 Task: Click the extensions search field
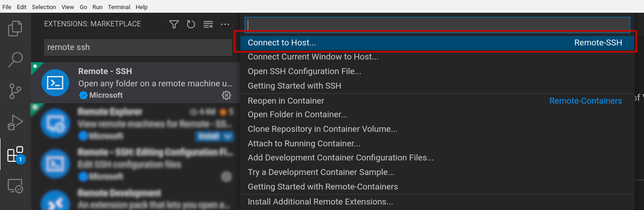click(x=138, y=47)
